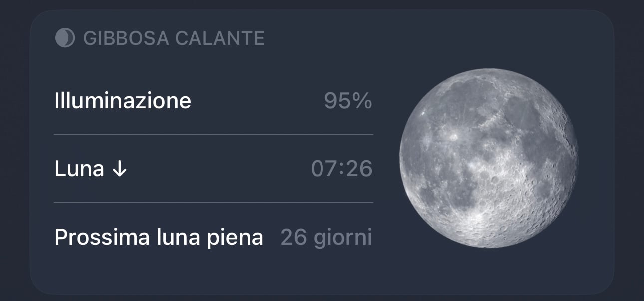Open the large full moon image

click(x=489, y=158)
